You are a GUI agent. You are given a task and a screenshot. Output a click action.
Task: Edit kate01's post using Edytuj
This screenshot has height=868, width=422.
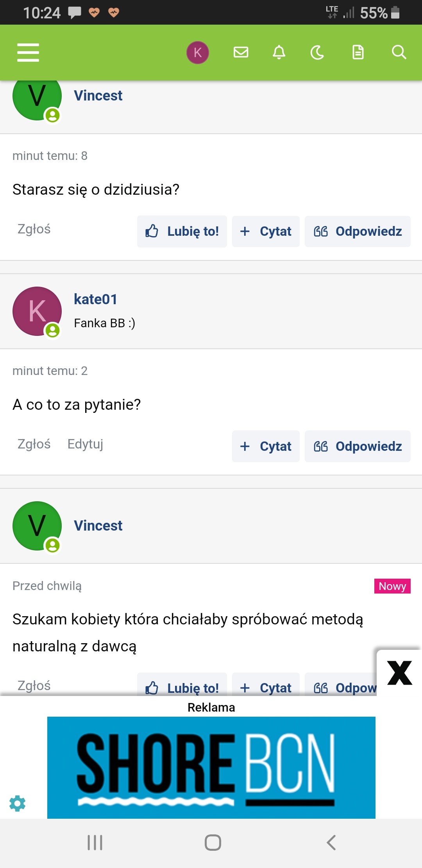pos(85,444)
